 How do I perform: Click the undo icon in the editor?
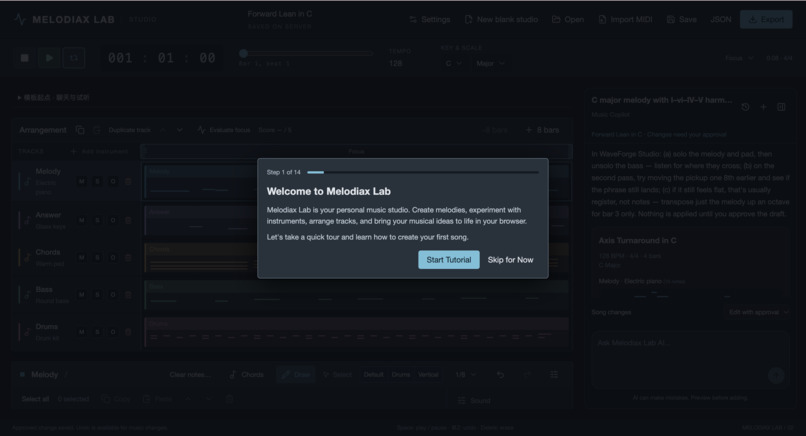tap(500, 374)
